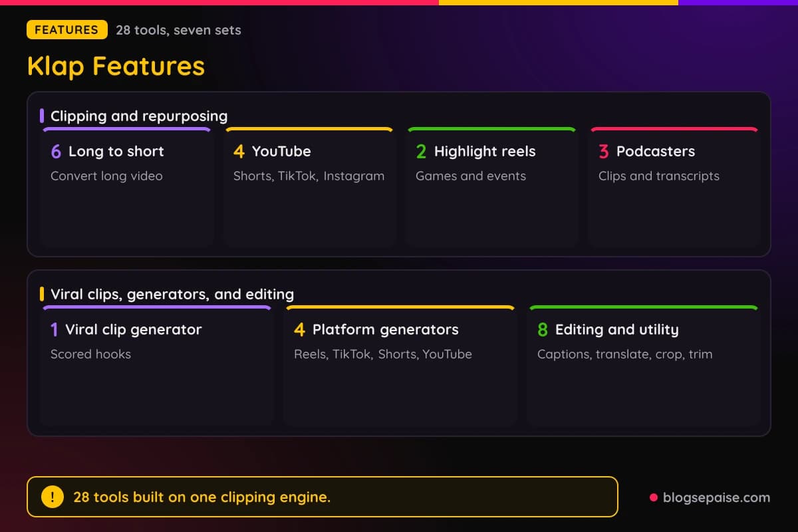Click "Captions, translate, crop, trim" text

[x=625, y=354]
